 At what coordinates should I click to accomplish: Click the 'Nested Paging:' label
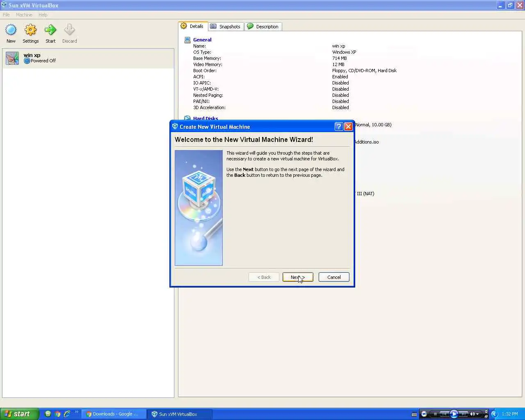208,95
